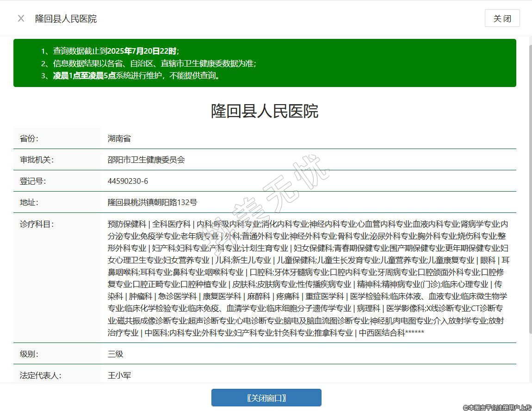Viewport: 532px width, 411px height.
Task: Click the province value 湖南省
Action: (x=119, y=138)
